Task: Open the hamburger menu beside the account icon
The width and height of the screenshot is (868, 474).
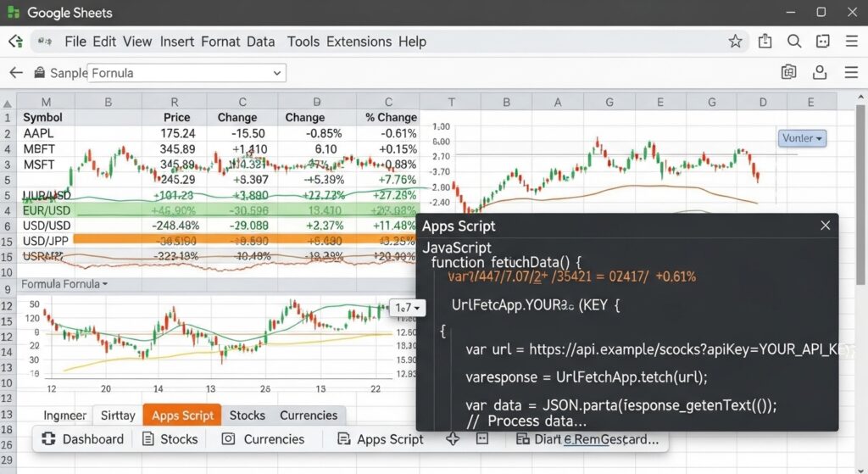Action: pos(851,73)
